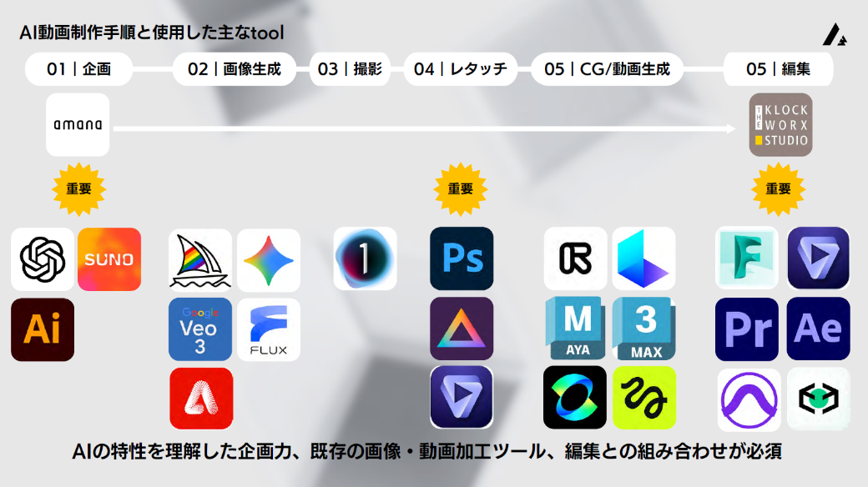The image size is (868, 487).
Task: Click the Klock Worx Studio logo
Action: coord(780,125)
